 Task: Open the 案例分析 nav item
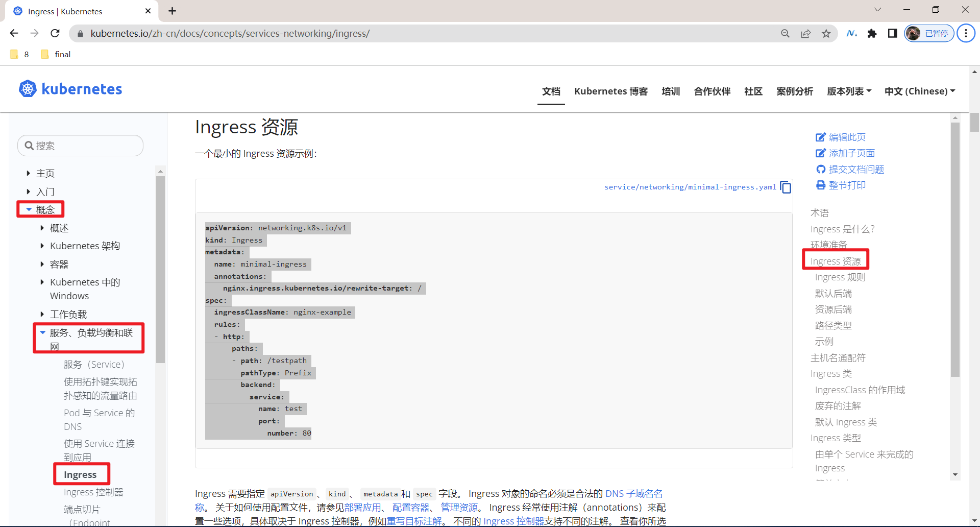pyautogui.click(x=795, y=91)
